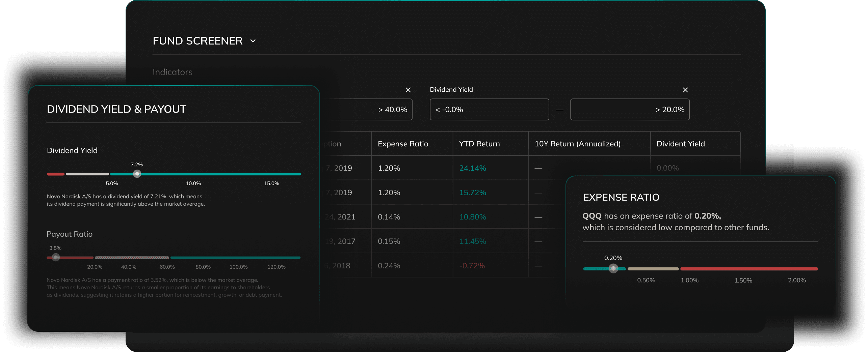
Task: Click the Divident Yield column header
Action: click(x=680, y=144)
